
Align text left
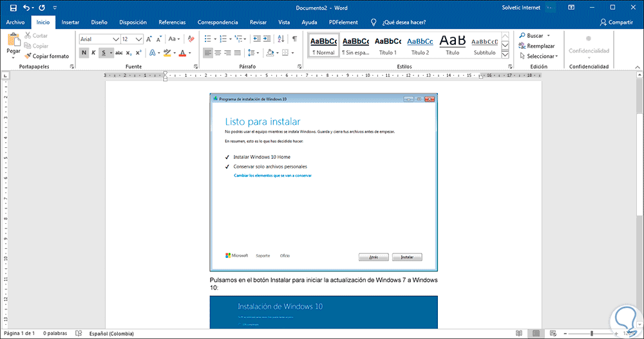coord(208,53)
